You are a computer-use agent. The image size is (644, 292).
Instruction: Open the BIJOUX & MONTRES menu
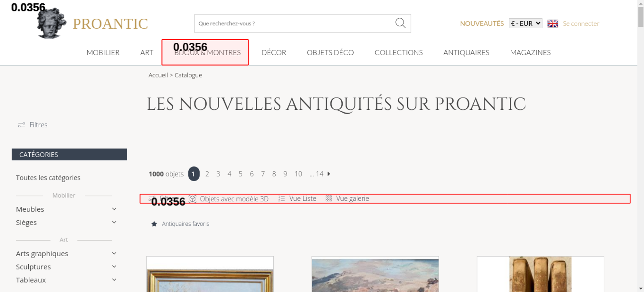click(x=207, y=52)
